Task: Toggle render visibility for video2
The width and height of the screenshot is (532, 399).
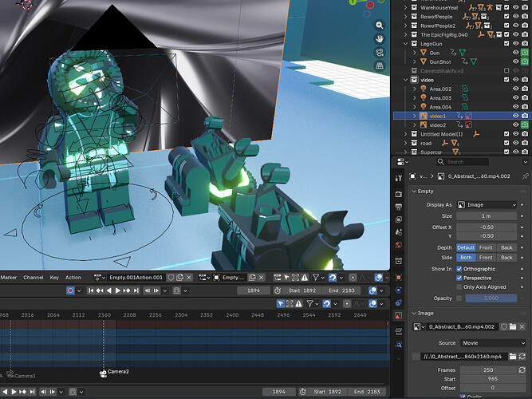Action: point(525,125)
